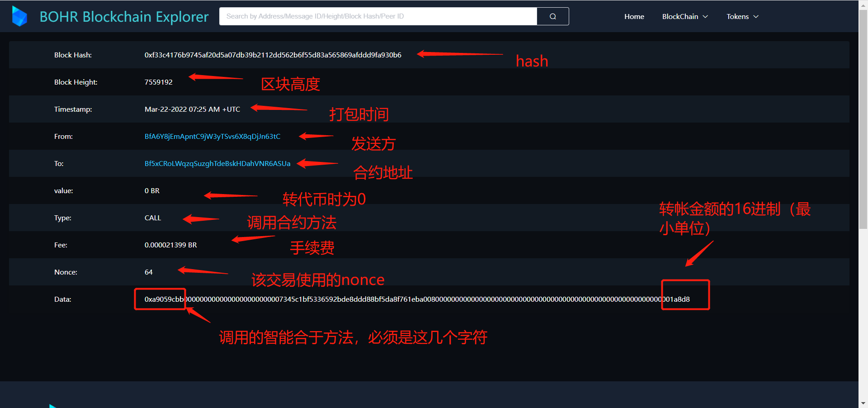Select Home in the navigation bar
Image resolution: width=868 pixels, height=408 pixels.
point(634,16)
